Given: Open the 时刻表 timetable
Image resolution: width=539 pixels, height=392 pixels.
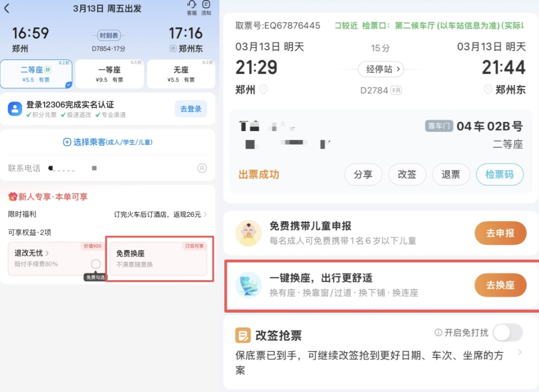Looking at the screenshot, I should [109, 36].
